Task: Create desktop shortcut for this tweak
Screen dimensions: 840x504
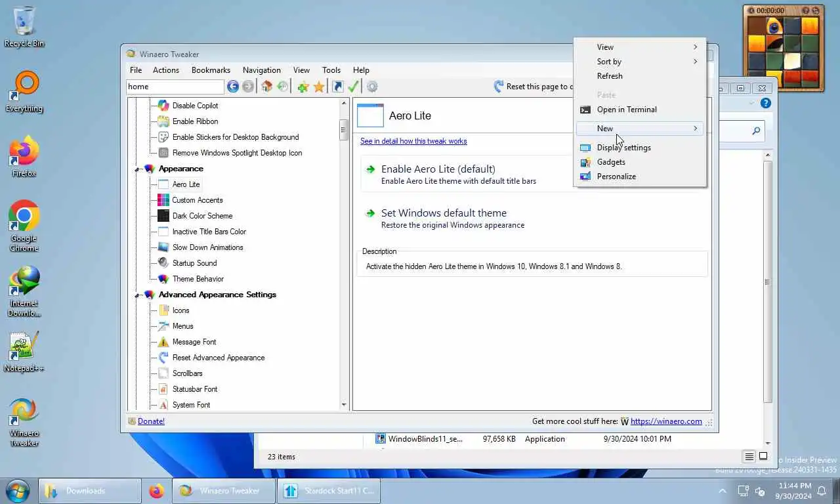Action: pos(337,87)
